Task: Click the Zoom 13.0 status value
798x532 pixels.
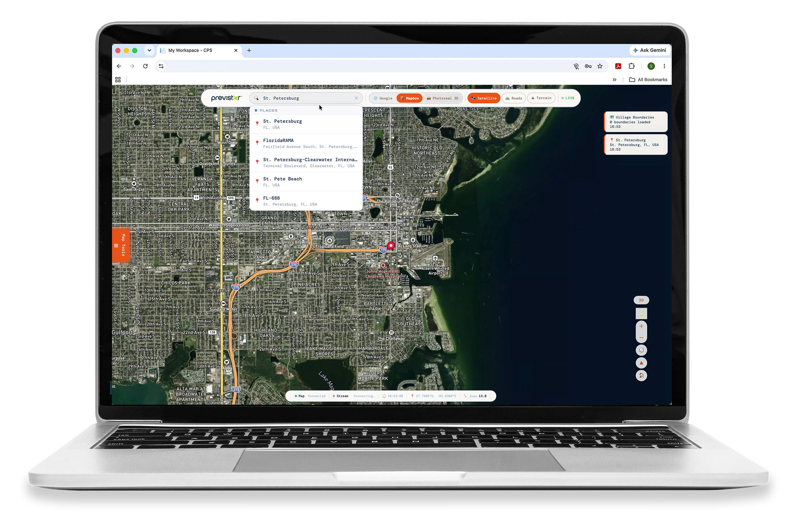Action: tap(475, 396)
